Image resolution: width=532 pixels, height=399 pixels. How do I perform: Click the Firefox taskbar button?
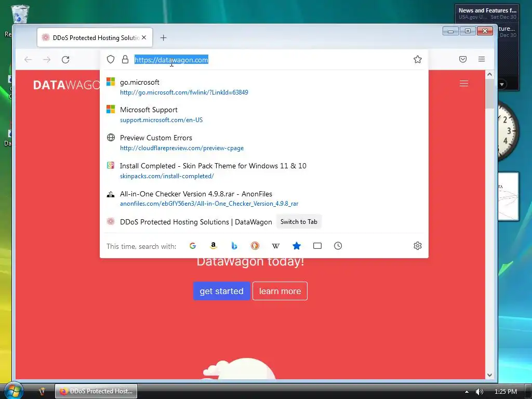pos(96,391)
